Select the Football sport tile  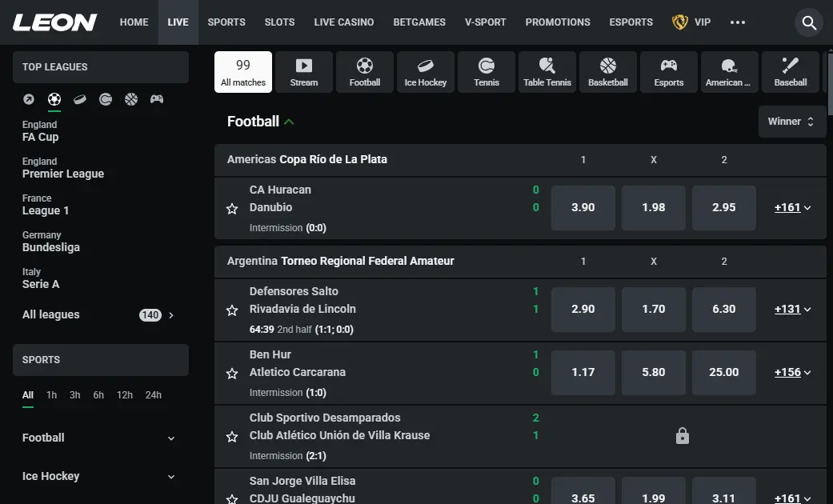(364, 72)
